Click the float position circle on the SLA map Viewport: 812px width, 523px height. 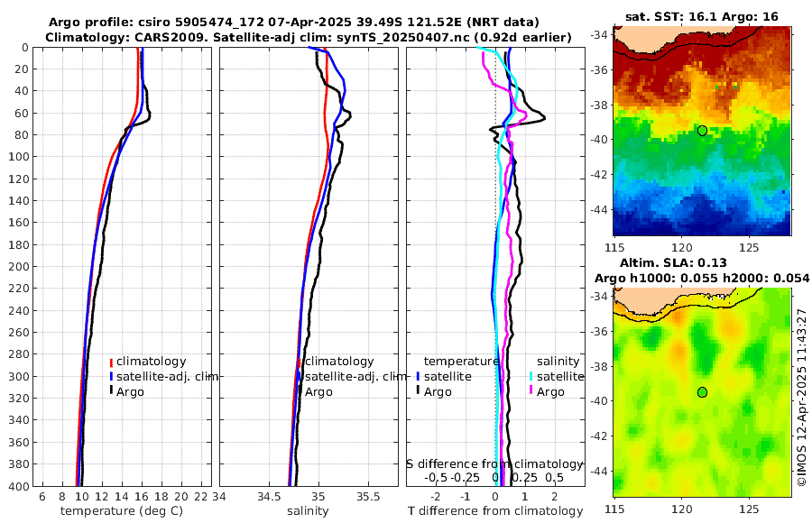702,392
